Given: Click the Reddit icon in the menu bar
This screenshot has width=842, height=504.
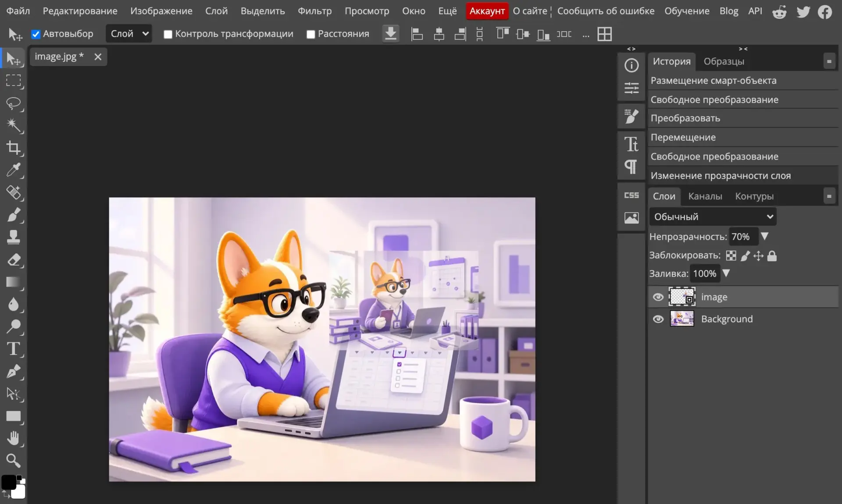Looking at the screenshot, I should click(x=779, y=12).
